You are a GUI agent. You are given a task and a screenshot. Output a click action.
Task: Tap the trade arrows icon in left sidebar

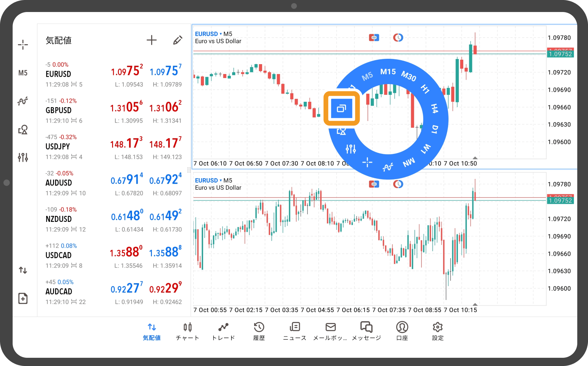[23, 270]
